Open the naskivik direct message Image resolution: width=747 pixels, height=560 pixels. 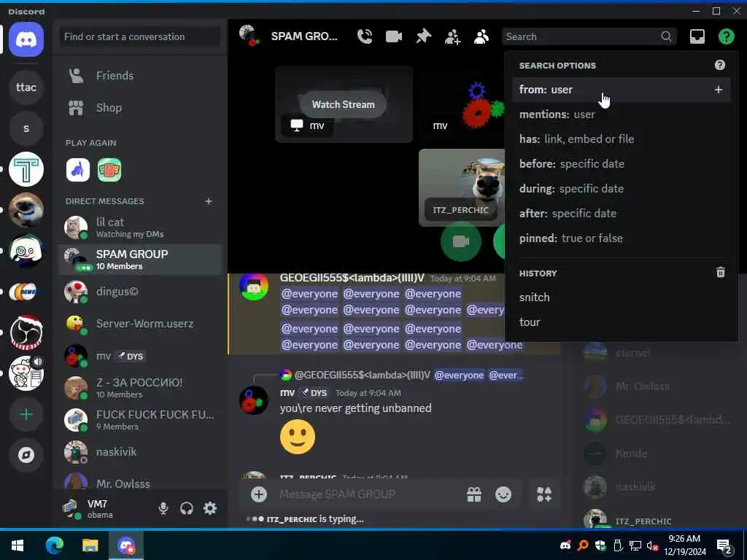[140, 452]
